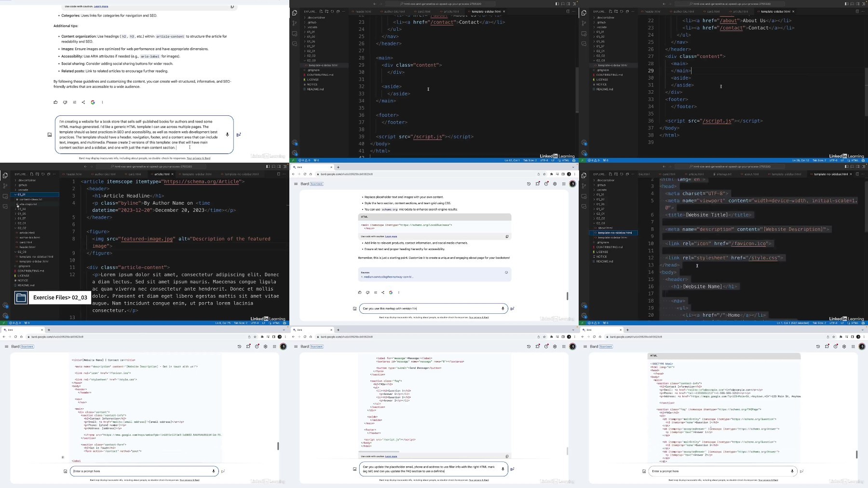Bookmark page with star in 'version 1' window
Screen dimensions: 868x488
[x=544, y=174]
